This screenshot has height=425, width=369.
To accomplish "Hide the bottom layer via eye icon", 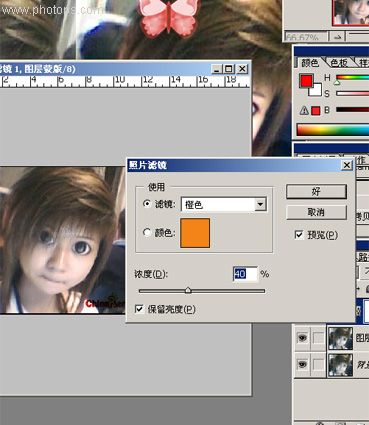I will (x=302, y=365).
